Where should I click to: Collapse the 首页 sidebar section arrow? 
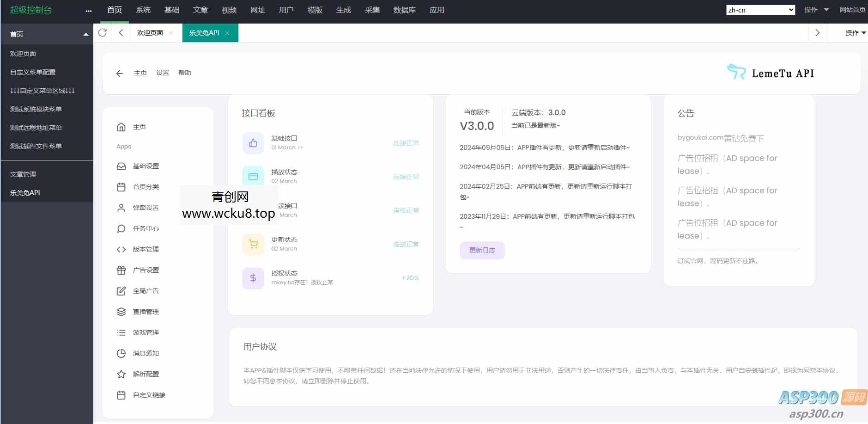click(85, 33)
